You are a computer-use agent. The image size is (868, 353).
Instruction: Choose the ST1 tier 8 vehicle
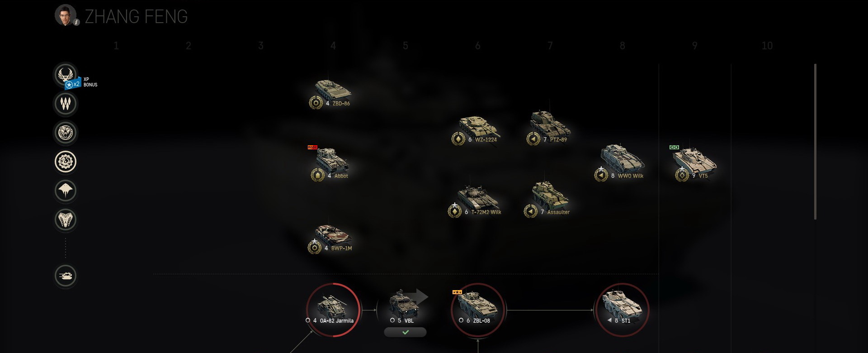623,310
